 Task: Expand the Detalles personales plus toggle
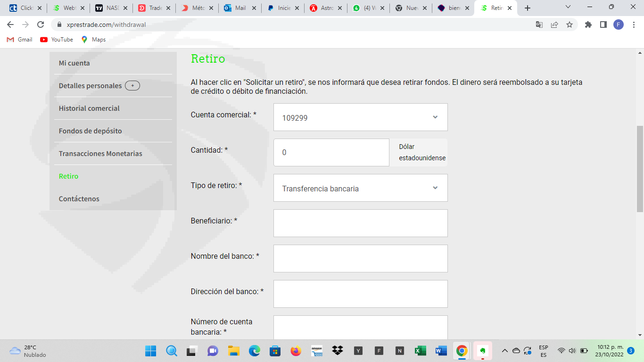132,86
